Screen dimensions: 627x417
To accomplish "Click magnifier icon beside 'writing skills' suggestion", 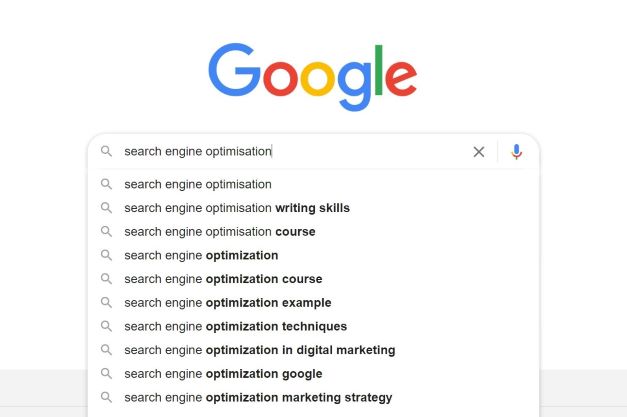I will tap(106, 208).
